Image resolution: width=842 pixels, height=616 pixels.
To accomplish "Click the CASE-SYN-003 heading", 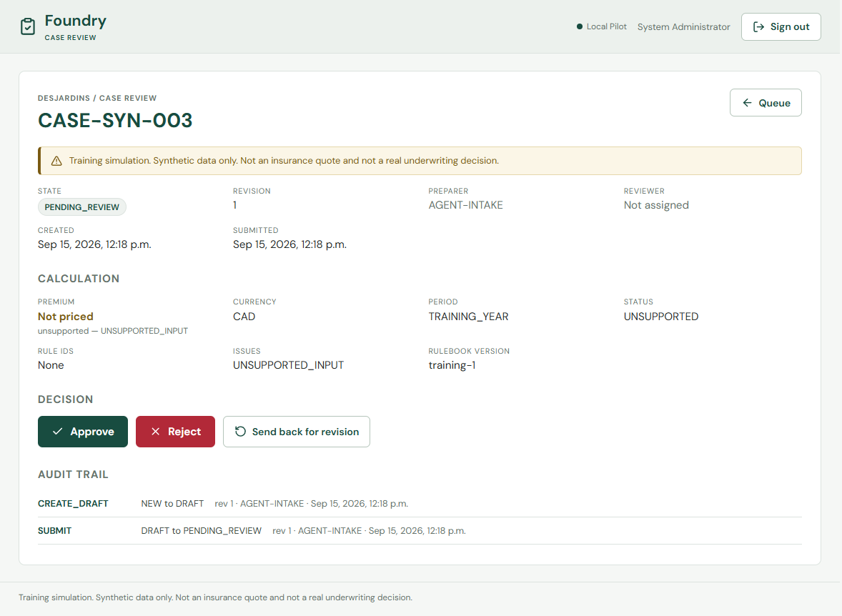I will (115, 120).
